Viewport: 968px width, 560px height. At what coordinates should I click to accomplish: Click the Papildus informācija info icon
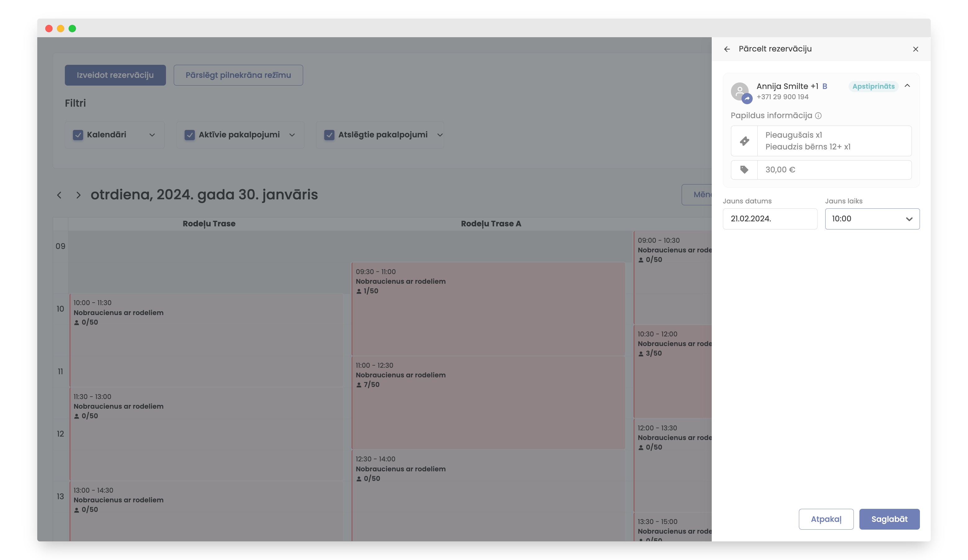click(x=818, y=116)
